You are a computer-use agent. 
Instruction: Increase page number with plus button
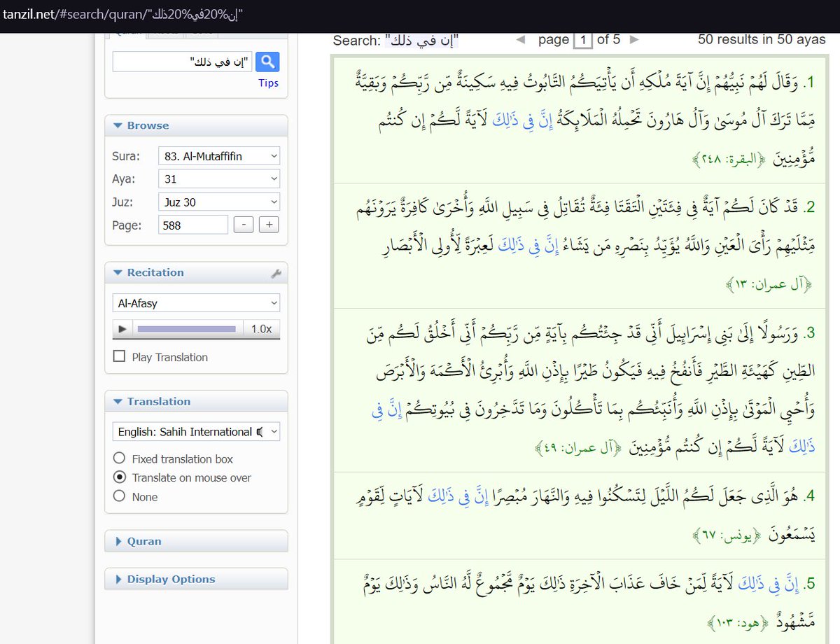tap(269, 225)
